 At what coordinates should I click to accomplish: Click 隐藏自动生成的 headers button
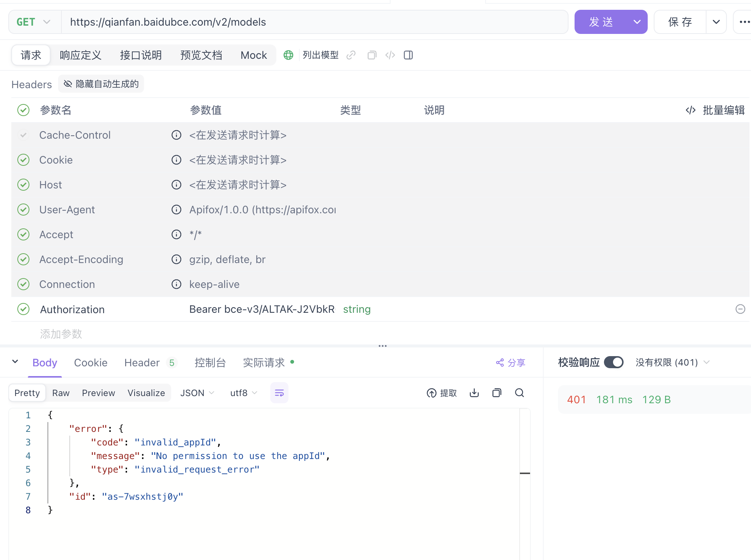[101, 84]
